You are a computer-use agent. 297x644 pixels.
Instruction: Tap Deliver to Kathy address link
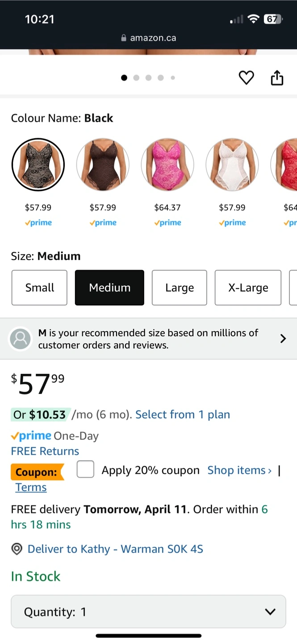115,549
